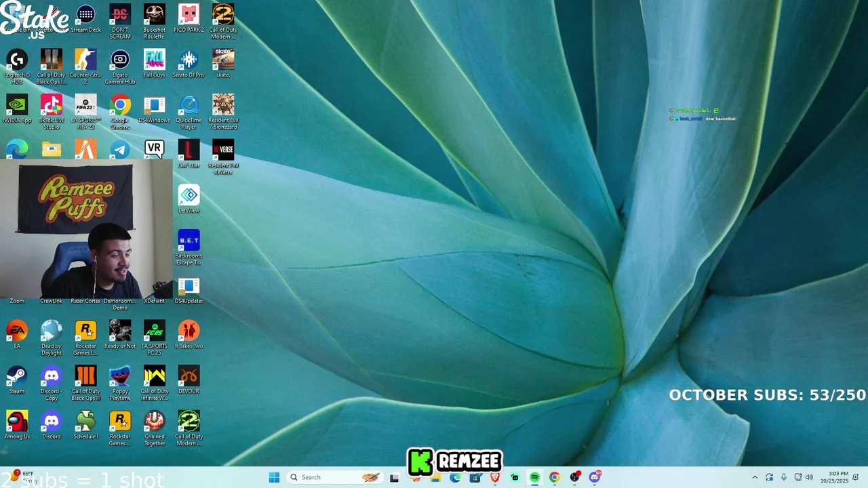Launch the DON'T SCREAM game shortcut
The width and height of the screenshot is (868, 488).
(120, 22)
